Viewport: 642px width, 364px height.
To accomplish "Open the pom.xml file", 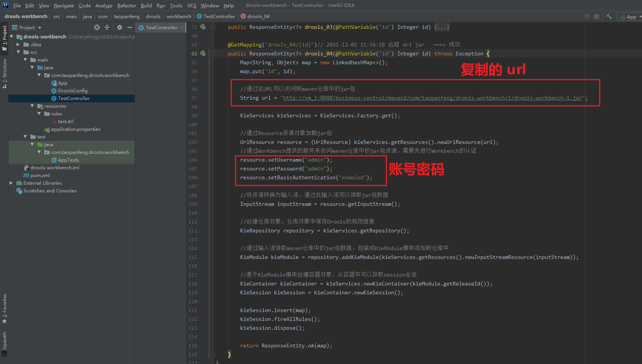I will coord(40,175).
